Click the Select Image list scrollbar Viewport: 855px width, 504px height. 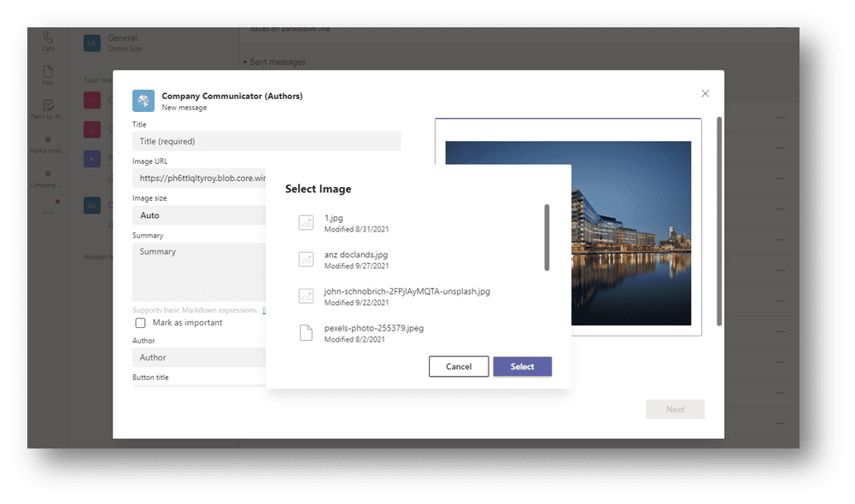(547, 237)
